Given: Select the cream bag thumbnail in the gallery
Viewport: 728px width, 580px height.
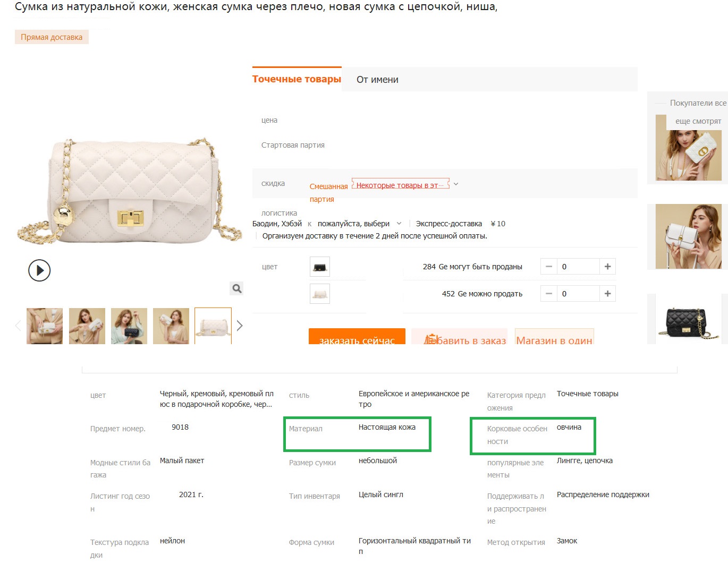Looking at the screenshot, I should [213, 326].
